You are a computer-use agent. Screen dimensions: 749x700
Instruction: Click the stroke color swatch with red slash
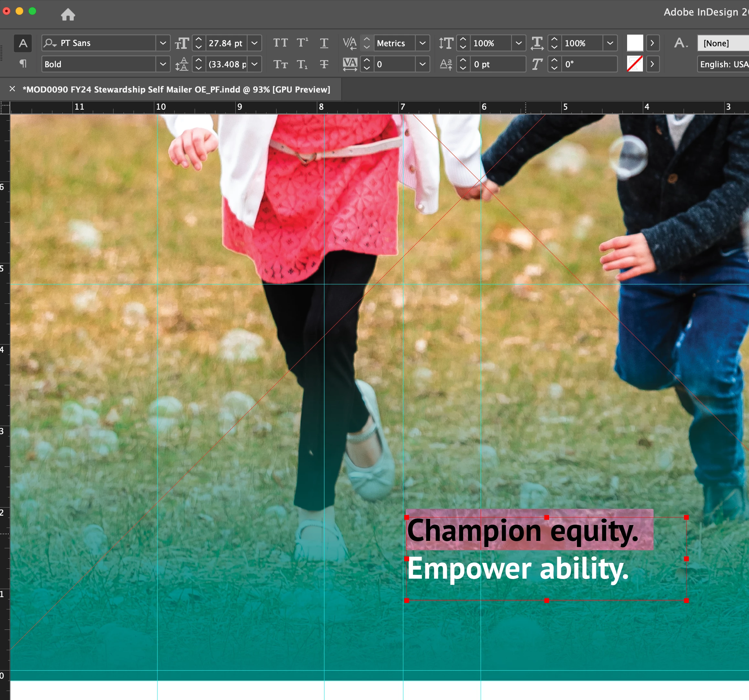635,64
